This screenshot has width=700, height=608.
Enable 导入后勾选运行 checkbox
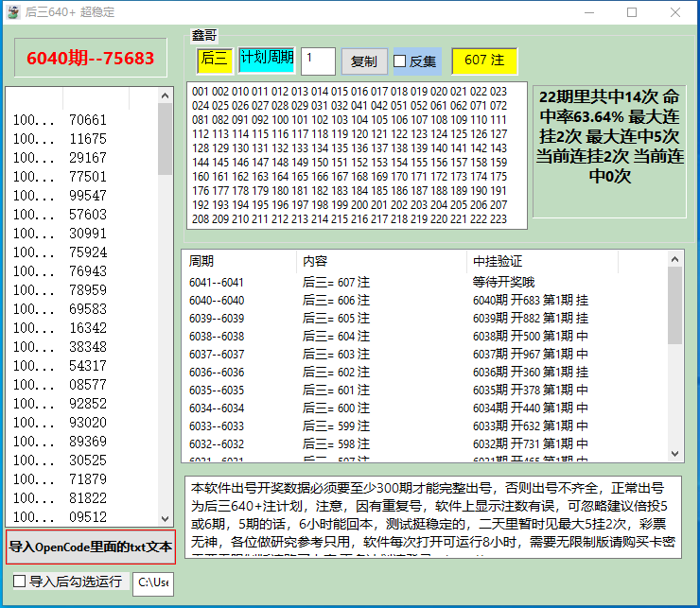click(x=19, y=582)
